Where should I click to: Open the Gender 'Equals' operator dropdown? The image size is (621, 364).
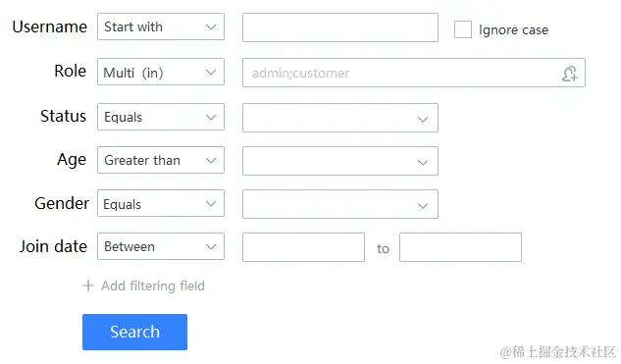point(161,203)
